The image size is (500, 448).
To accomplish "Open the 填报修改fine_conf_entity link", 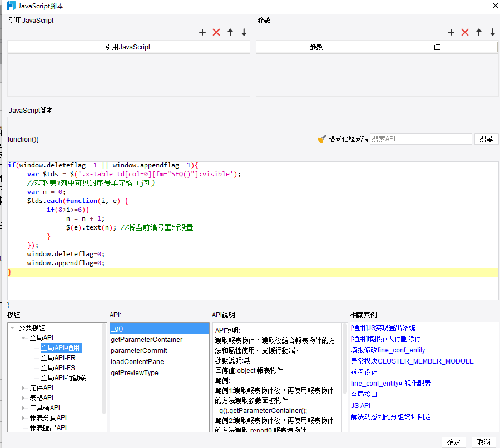I will coord(388,350).
